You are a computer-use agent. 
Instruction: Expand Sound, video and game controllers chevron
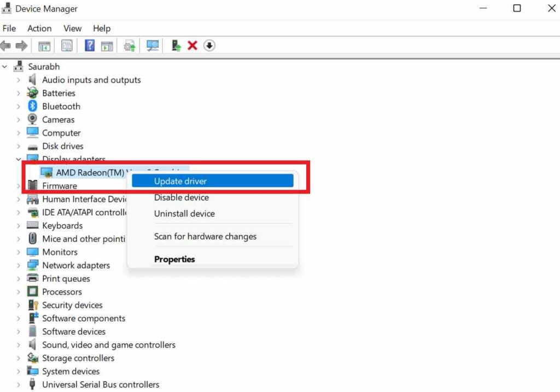point(18,344)
